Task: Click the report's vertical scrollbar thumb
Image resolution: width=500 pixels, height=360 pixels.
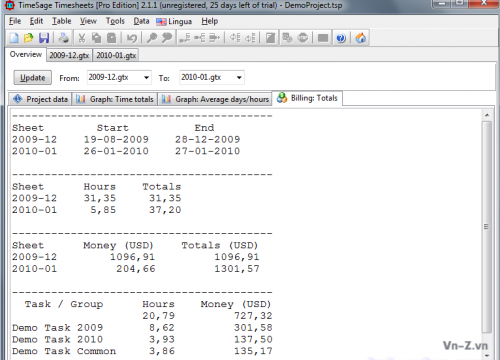Action: click(486, 227)
